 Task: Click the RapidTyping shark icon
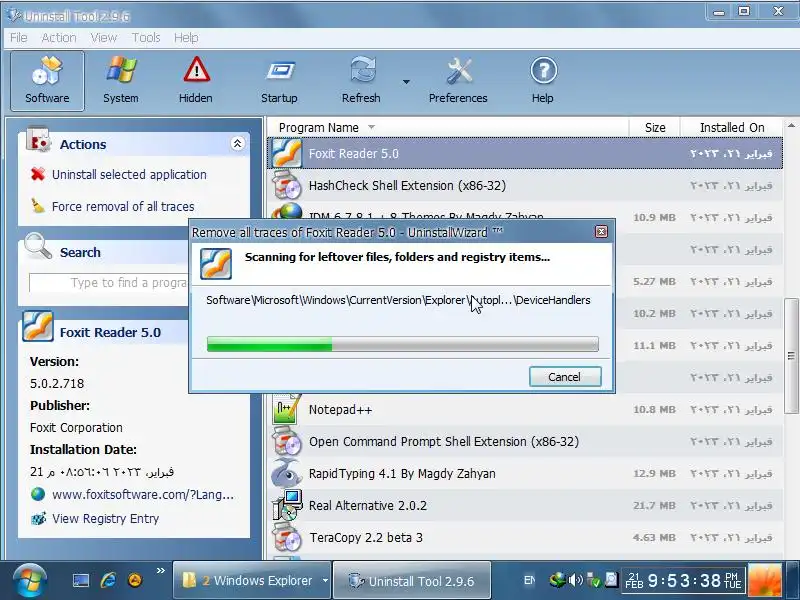[286, 473]
